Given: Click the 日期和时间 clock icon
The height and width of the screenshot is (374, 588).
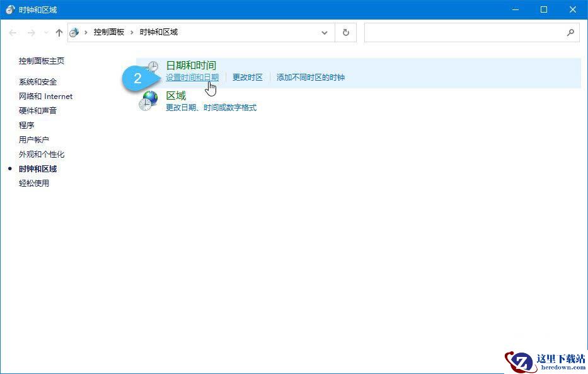Looking at the screenshot, I should tap(152, 67).
